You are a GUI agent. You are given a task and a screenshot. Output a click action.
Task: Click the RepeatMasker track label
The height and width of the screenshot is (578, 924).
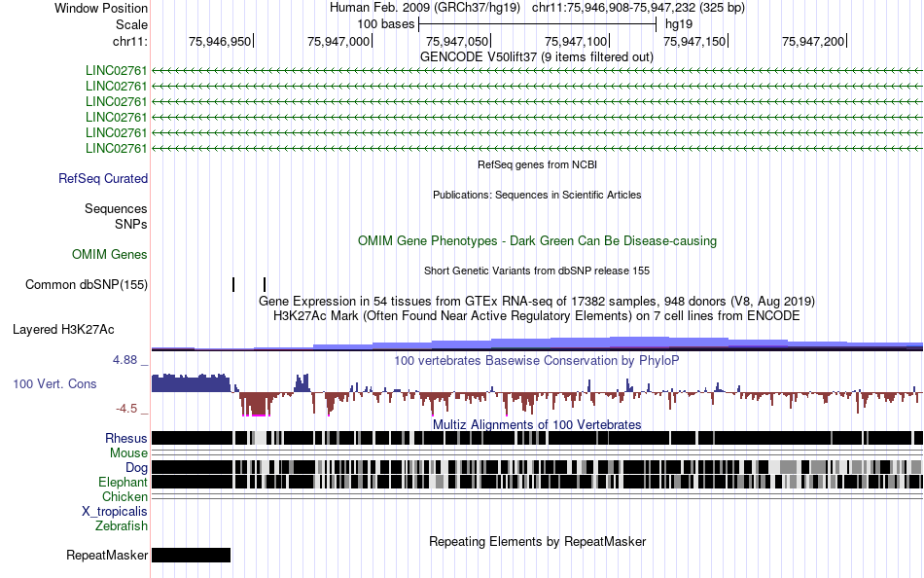[x=107, y=555]
